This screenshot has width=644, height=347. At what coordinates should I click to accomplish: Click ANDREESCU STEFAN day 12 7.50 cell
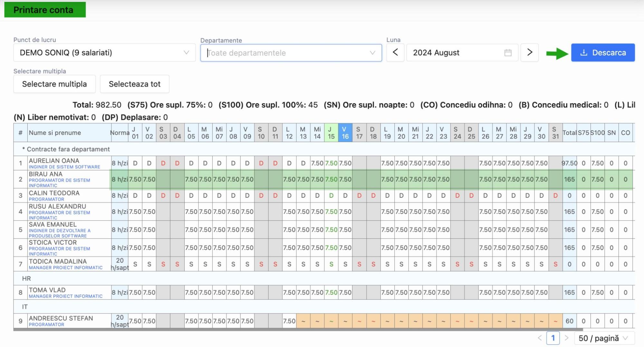[x=289, y=321]
